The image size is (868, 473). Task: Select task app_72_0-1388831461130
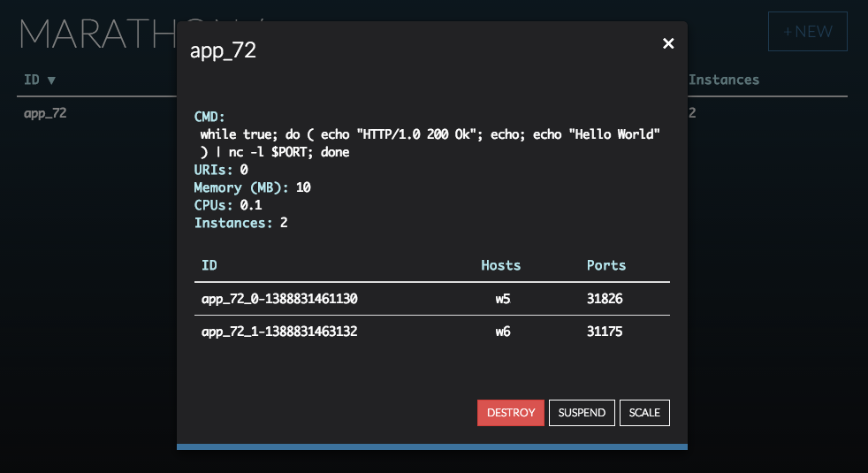[x=279, y=299]
